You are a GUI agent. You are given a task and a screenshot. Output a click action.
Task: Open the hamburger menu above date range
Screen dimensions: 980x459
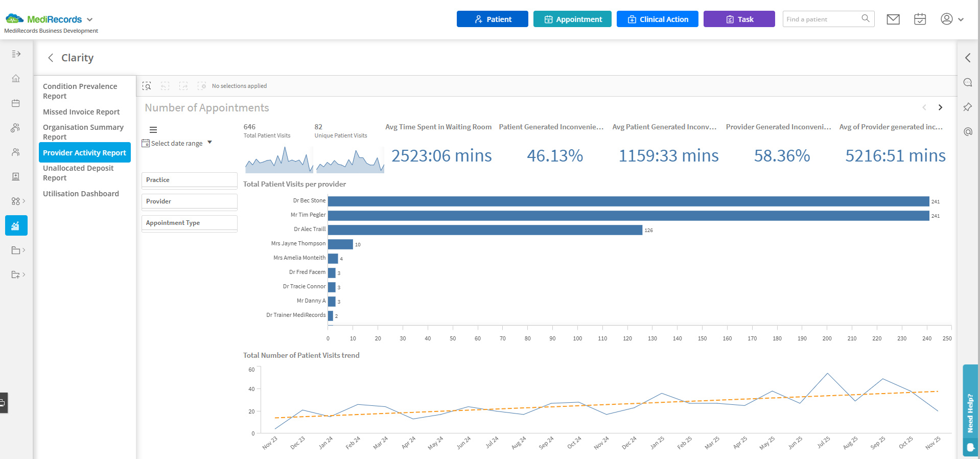(x=153, y=130)
